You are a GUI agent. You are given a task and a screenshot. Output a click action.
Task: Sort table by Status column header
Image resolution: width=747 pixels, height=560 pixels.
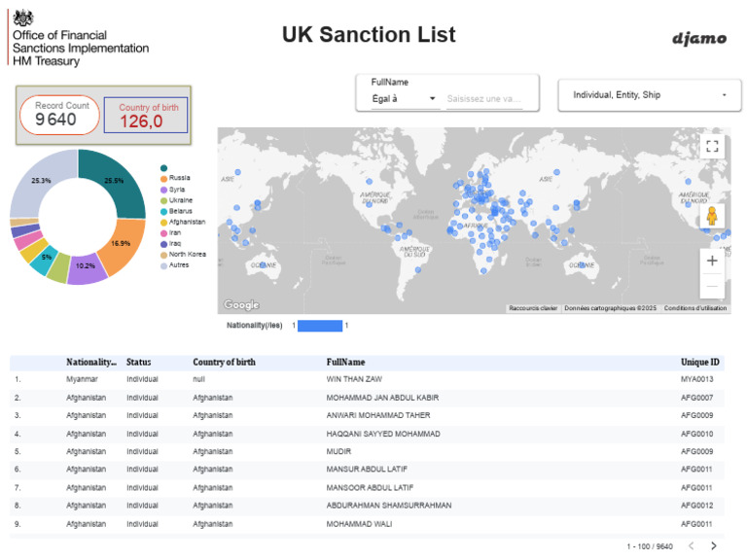[139, 362]
